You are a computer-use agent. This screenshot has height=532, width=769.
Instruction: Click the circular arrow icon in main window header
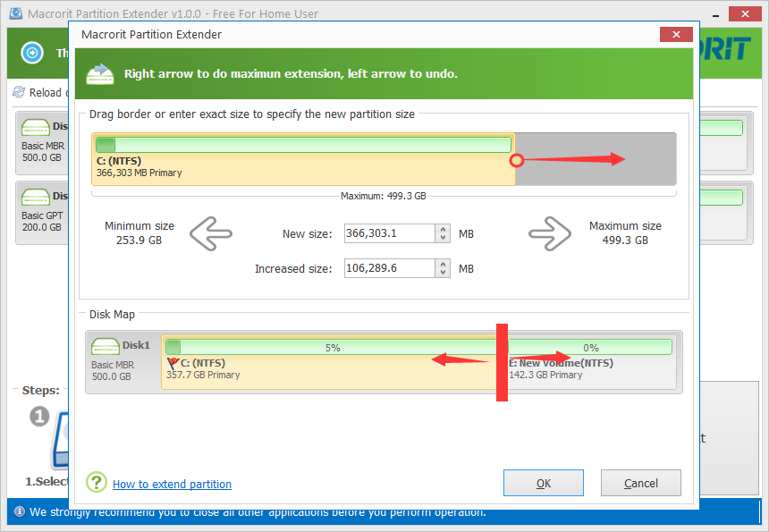(x=32, y=53)
